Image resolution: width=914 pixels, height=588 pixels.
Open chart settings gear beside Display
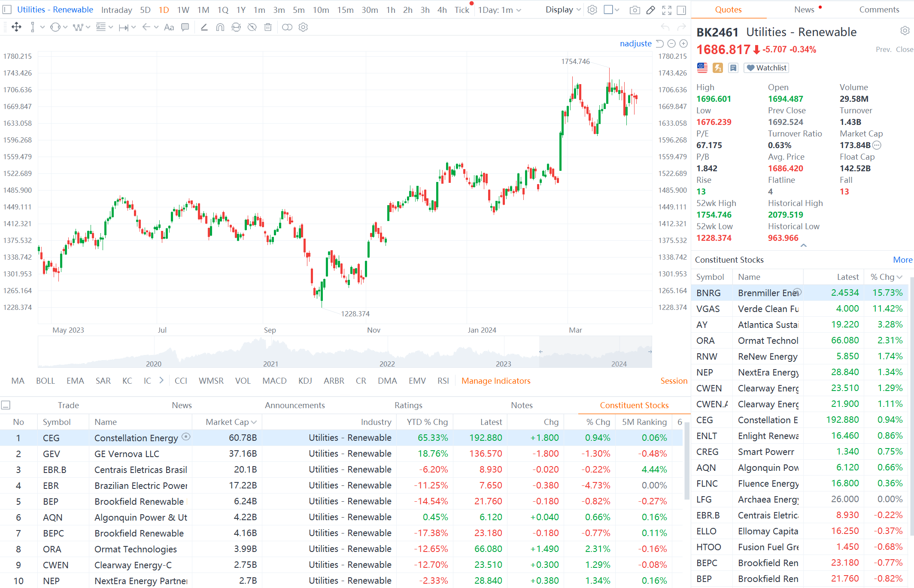pyautogui.click(x=592, y=10)
